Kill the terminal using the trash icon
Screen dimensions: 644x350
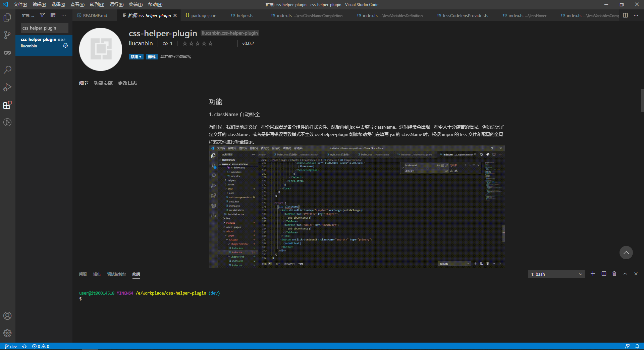[x=614, y=274]
